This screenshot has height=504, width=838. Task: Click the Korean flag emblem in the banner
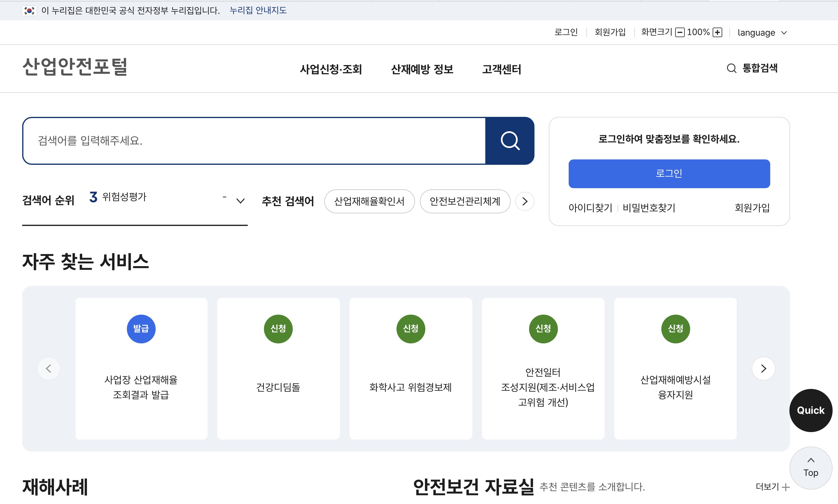pyautogui.click(x=29, y=10)
